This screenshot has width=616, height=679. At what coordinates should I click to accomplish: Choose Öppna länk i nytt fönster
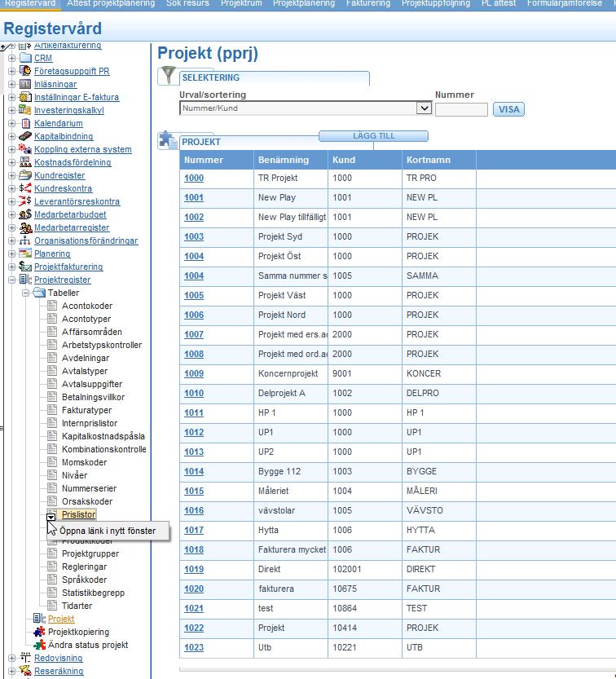coord(108,531)
